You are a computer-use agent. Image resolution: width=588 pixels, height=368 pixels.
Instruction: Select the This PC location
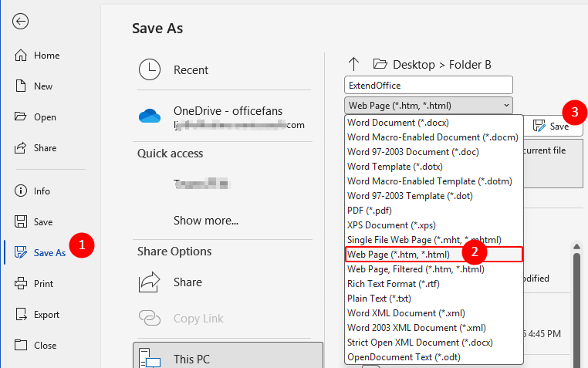(x=228, y=356)
